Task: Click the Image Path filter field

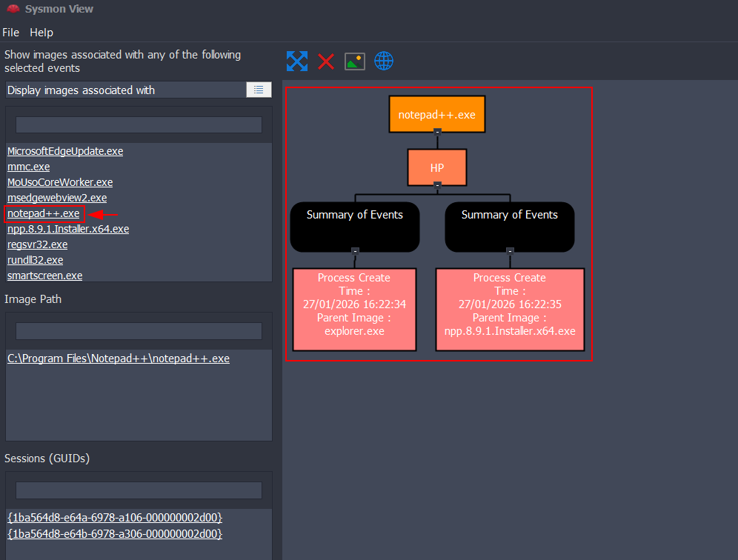Action: (x=139, y=330)
